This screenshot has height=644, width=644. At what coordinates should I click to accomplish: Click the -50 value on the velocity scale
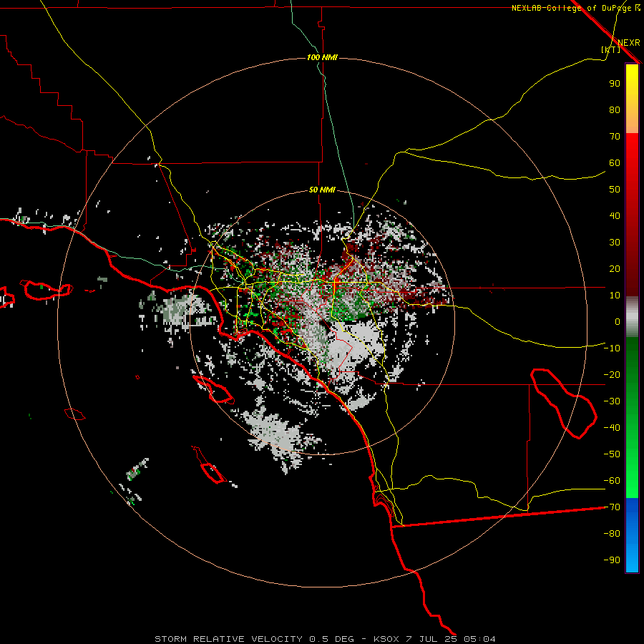612,454
